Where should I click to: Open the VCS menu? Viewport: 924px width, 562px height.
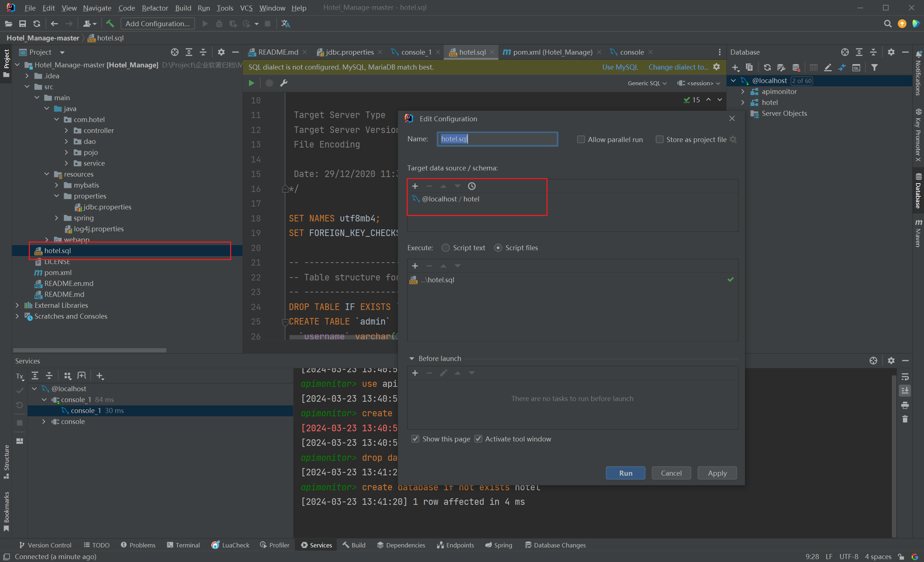click(246, 8)
